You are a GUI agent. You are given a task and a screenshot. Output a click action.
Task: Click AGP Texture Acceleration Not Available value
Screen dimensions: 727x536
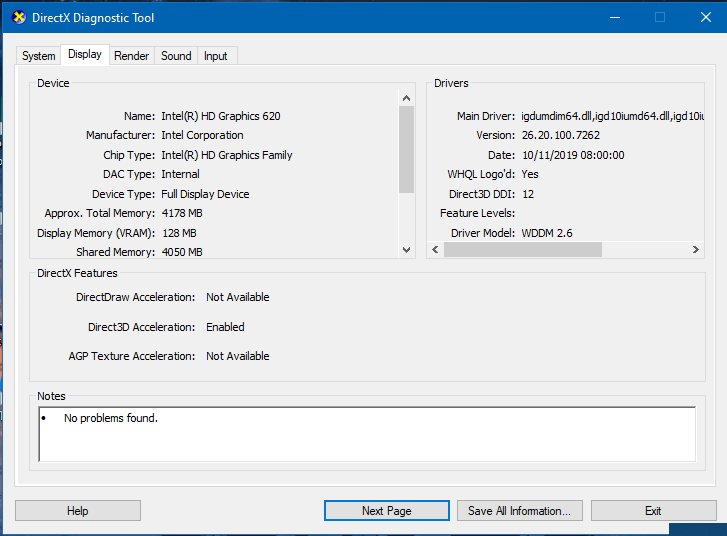coord(238,356)
